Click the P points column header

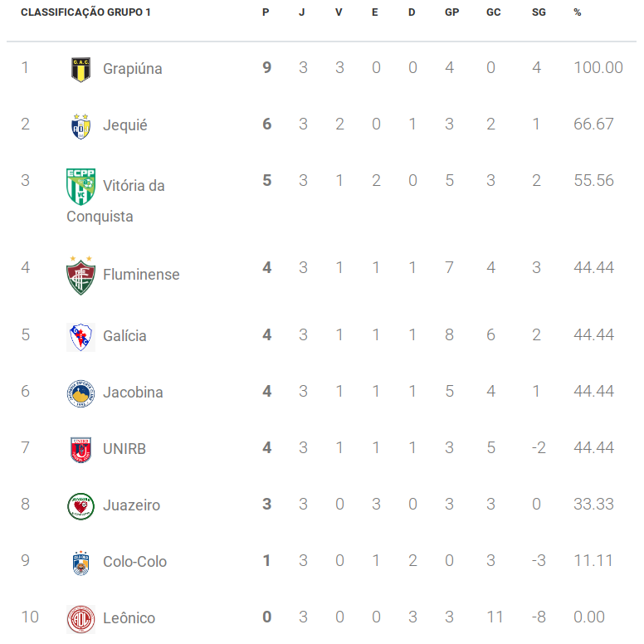click(x=266, y=12)
